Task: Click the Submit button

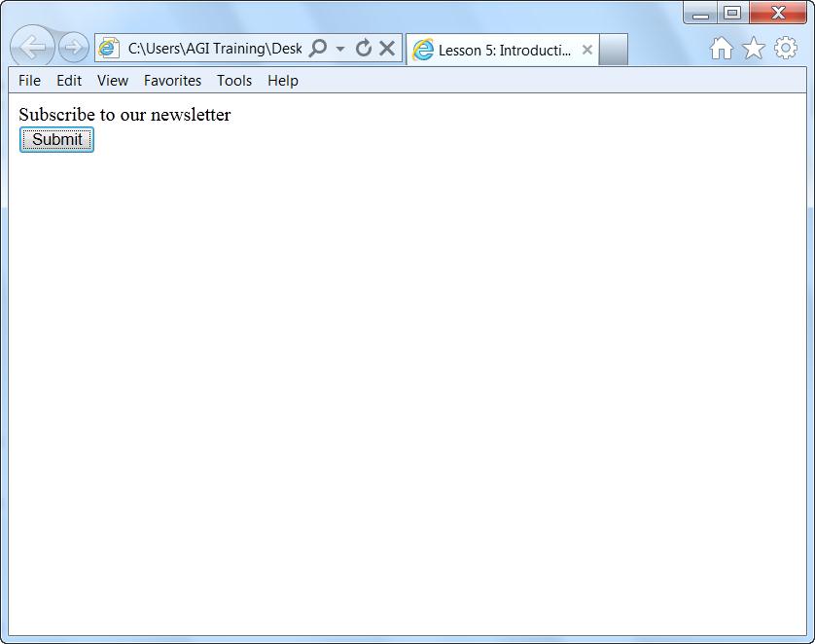Action: coord(56,139)
